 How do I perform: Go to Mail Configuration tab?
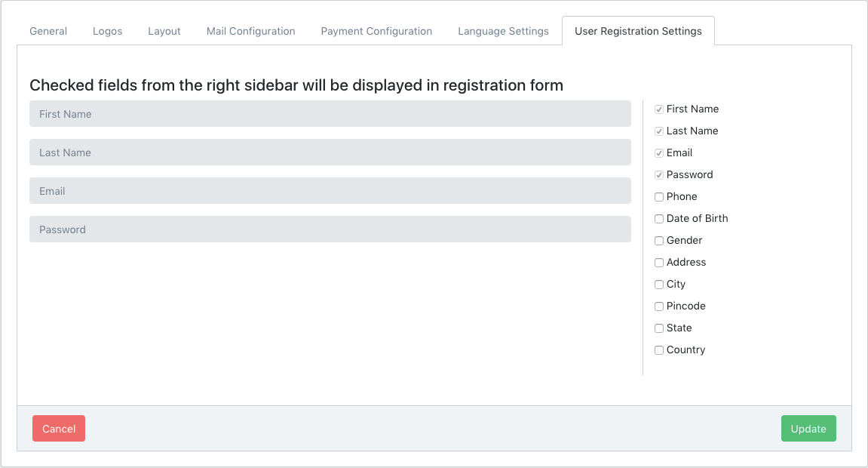pyautogui.click(x=250, y=31)
